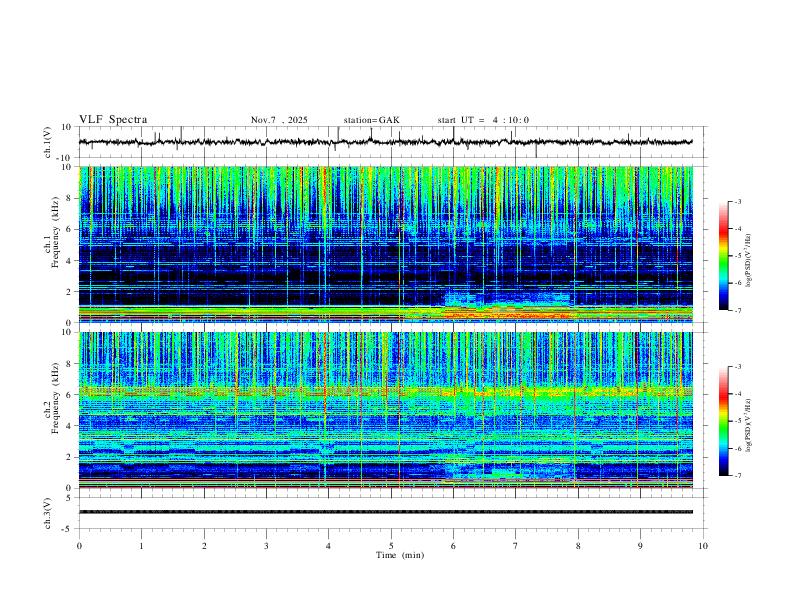Click the ch.3 flat black trace
This screenshot has width=792, height=612.
(x=386, y=512)
